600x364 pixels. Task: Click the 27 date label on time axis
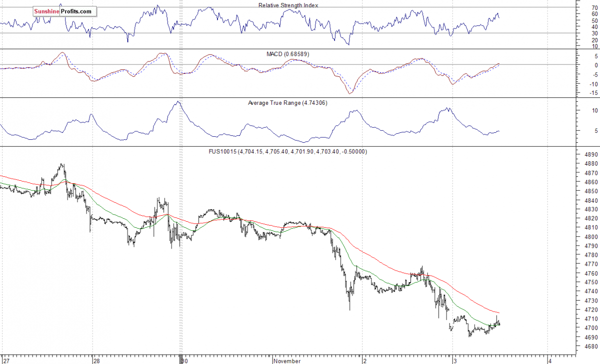coord(5,360)
